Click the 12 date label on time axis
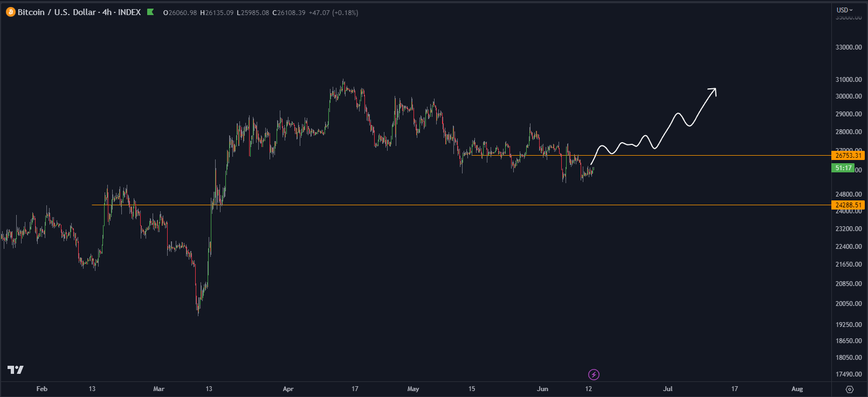The width and height of the screenshot is (868, 397). click(x=589, y=389)
